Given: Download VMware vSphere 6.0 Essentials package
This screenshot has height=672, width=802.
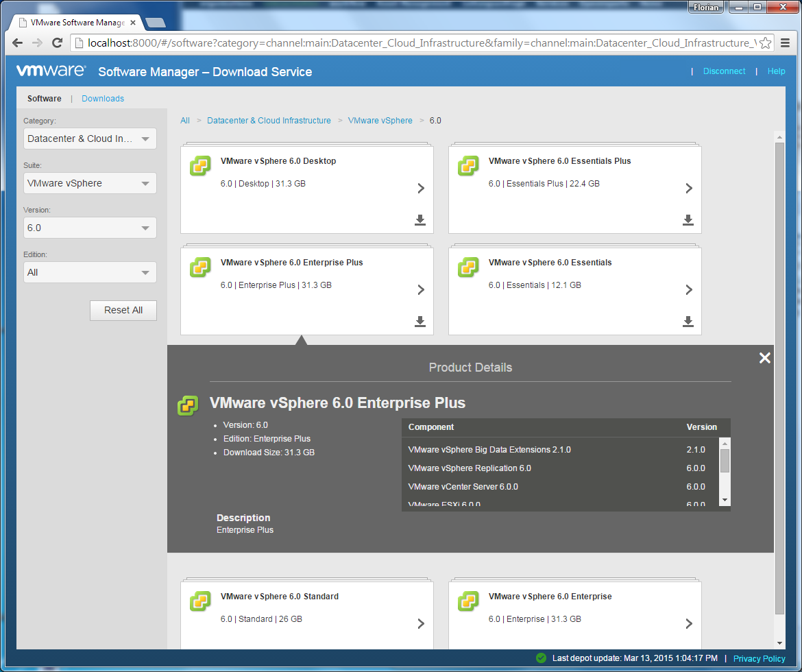Looking at the screenshot, I should pos(688,321).
